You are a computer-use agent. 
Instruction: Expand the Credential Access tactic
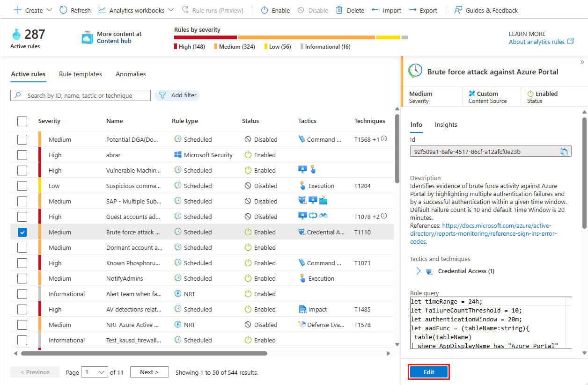pyautogui.click(x=419, y=271)
